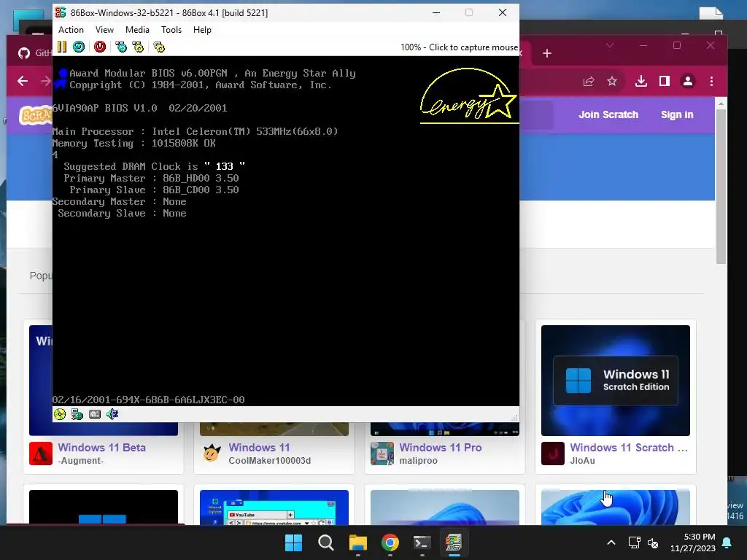
Task: Click the CD-ROM disc status bar icon
Action: (60, 414)
